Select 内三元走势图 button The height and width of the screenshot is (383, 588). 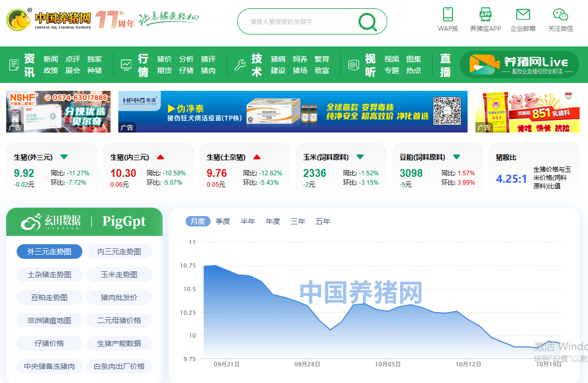[x=119, y=252]
